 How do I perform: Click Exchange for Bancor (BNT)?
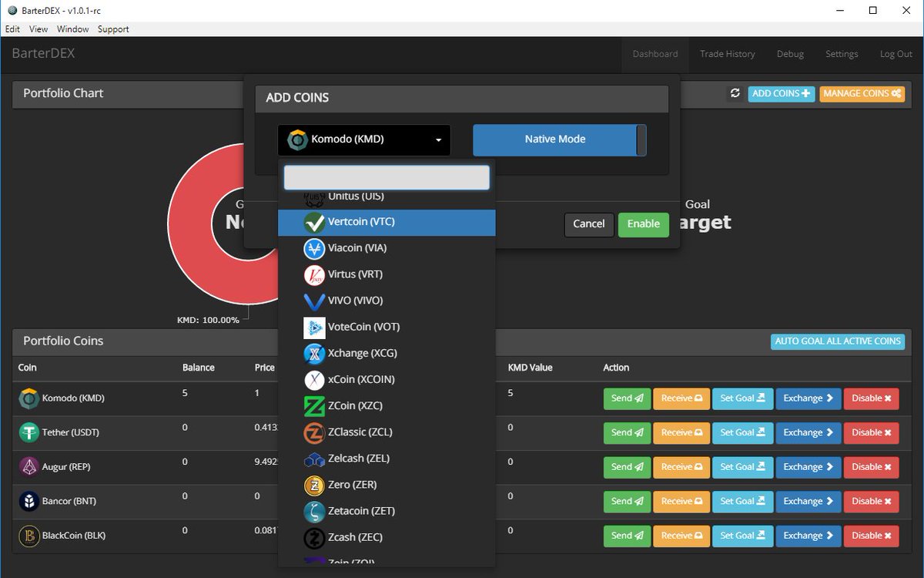pyautogui.click(x=808, y=502)
